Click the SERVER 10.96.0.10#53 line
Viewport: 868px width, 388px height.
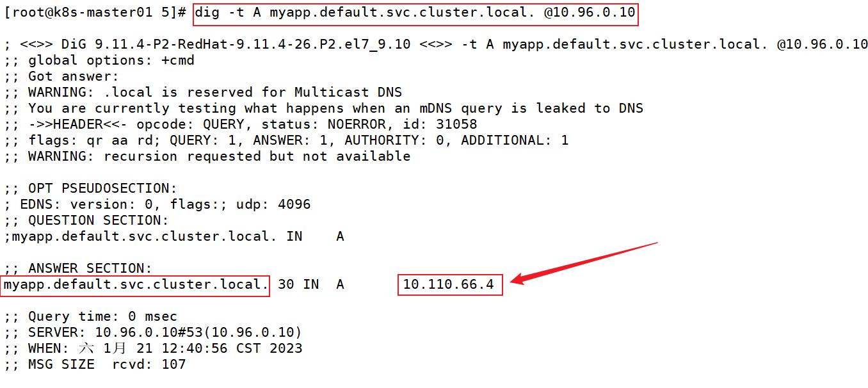(153, 332)
